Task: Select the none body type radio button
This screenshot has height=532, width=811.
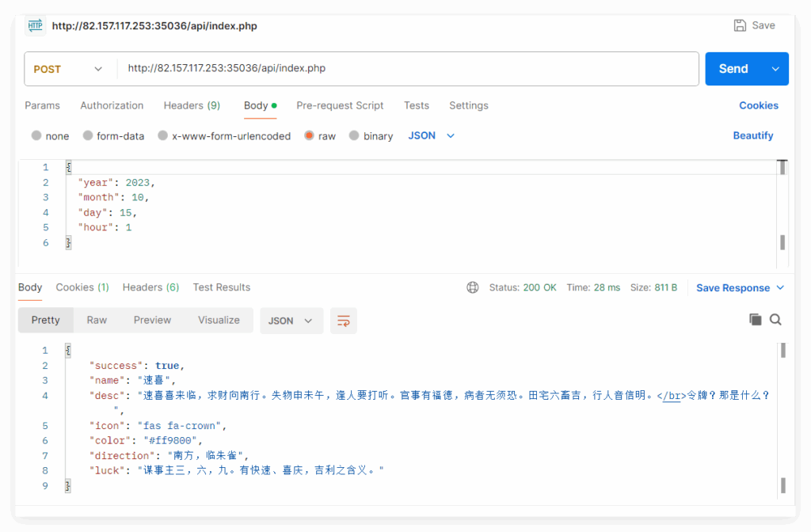Action: coord(36,135)
